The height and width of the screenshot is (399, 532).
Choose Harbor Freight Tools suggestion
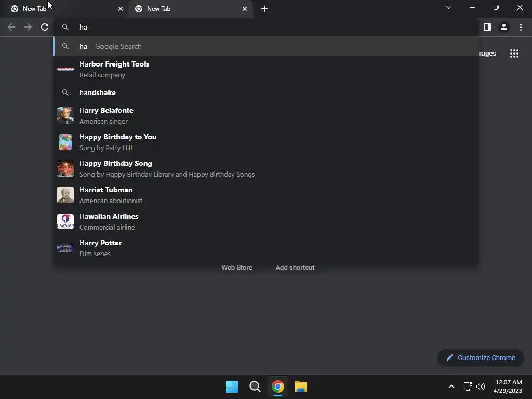tap(266, 69)
